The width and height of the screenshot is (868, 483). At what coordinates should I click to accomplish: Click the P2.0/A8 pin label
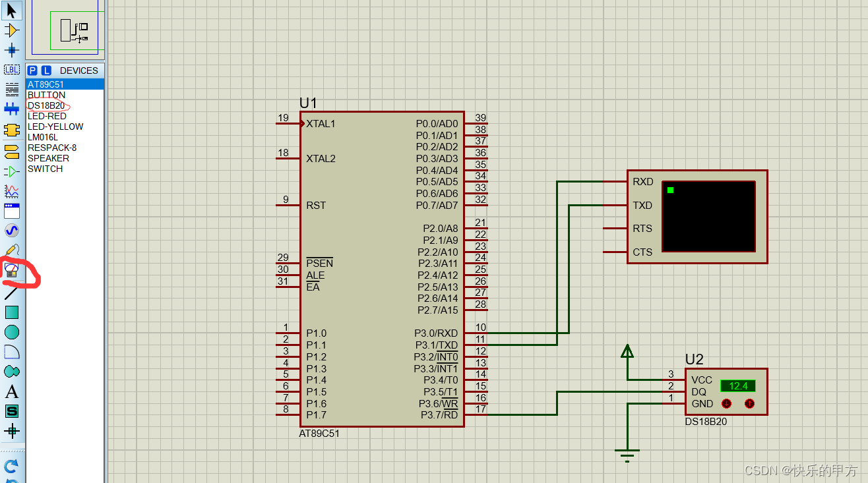[441, 229]
